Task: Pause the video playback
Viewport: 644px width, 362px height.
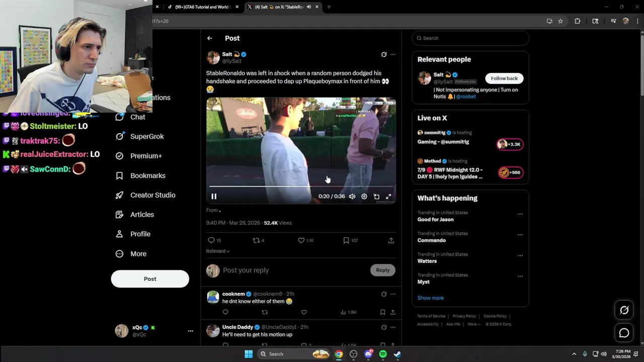Action: pos(214,197)
